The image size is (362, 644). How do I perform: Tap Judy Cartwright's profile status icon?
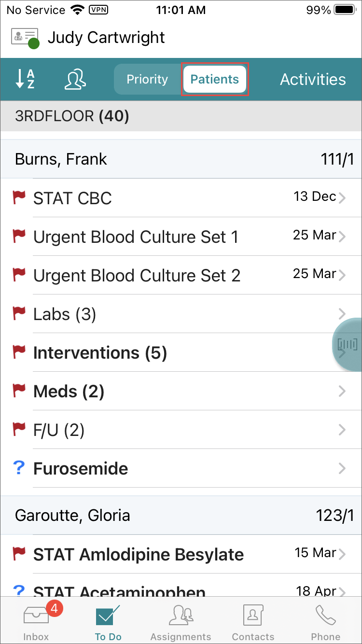[25, 38]
